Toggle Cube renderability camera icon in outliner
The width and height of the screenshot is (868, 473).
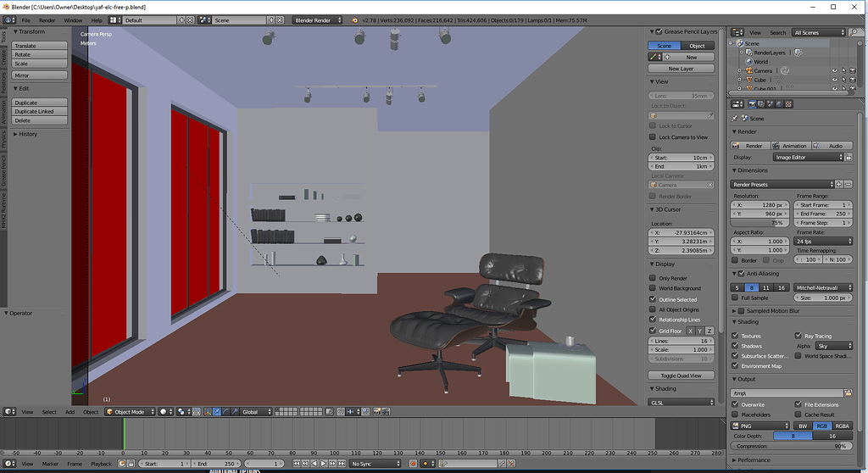click(853, 80)
